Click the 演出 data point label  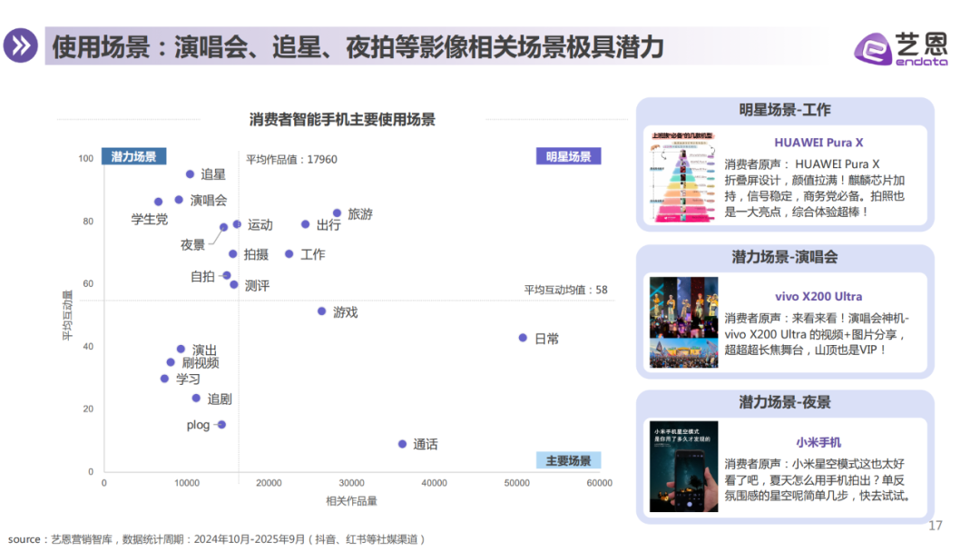click(204, 350)
